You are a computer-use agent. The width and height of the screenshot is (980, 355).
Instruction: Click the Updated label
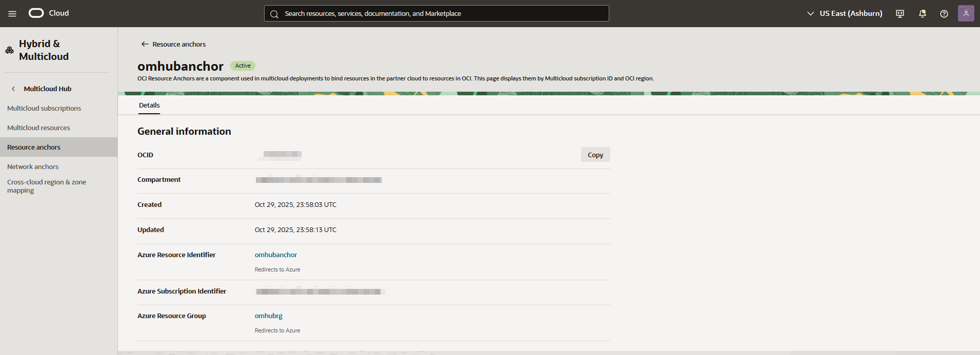click(151, 229)
